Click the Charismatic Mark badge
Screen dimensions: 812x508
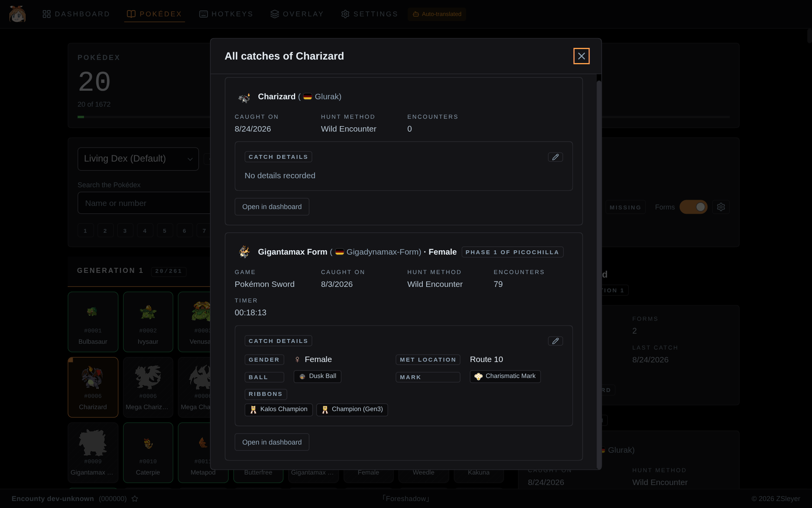pyautogui.click(x=505, y=376)
